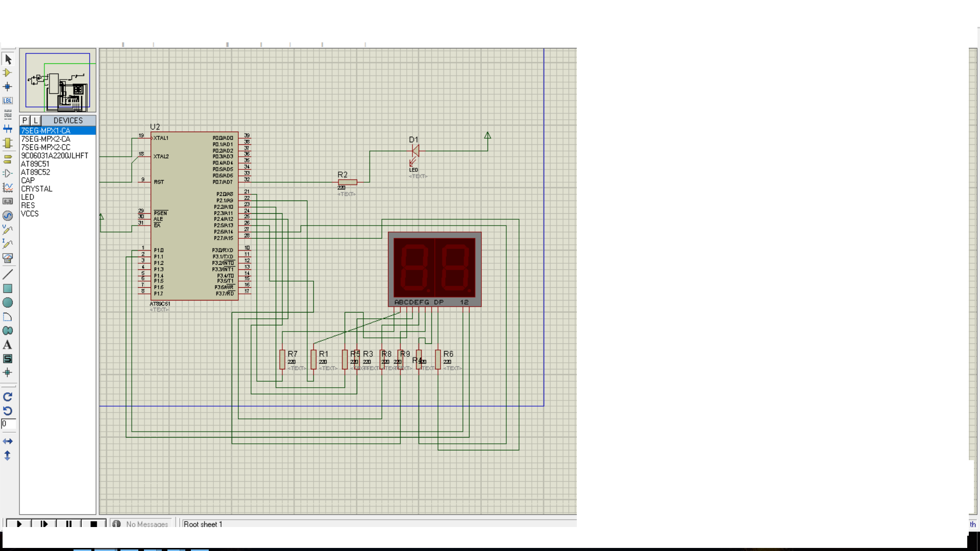
Task: Open Graph Mode tool
Action: tap(8, 188)
